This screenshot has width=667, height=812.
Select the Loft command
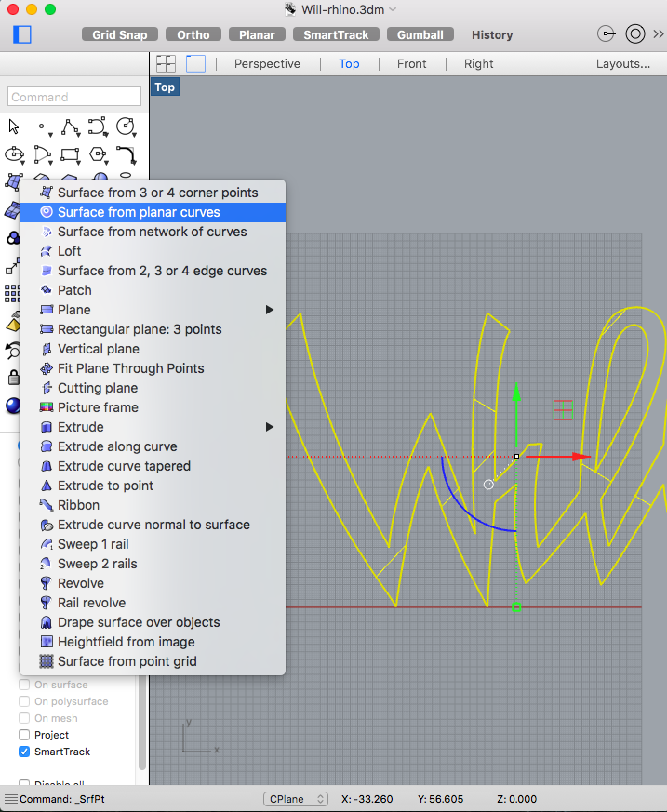tap(153, 251)
